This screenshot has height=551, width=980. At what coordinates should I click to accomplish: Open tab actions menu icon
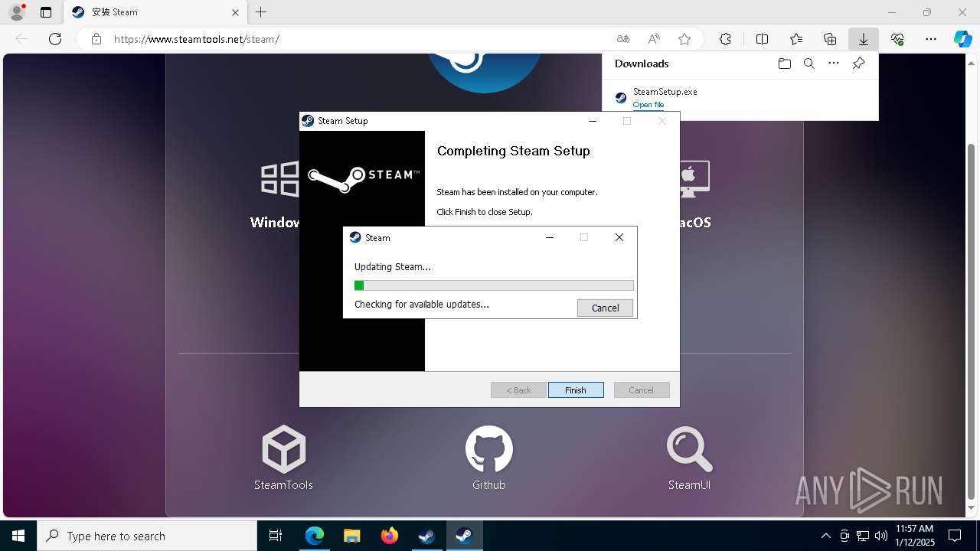click(46, 12)
